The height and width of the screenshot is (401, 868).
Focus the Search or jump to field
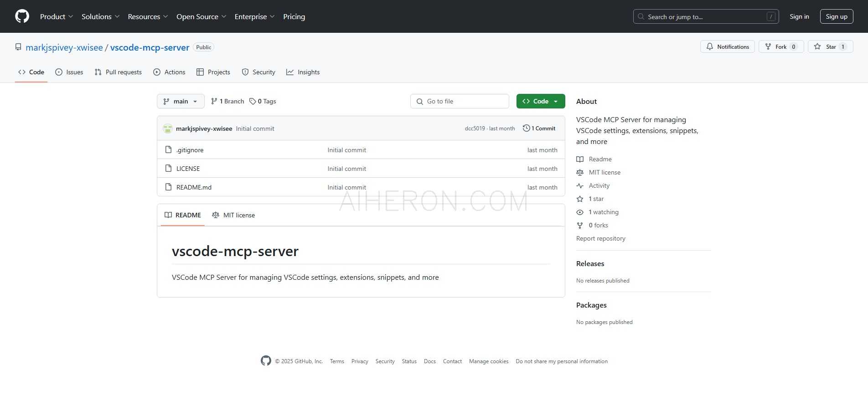pos(706,16)
